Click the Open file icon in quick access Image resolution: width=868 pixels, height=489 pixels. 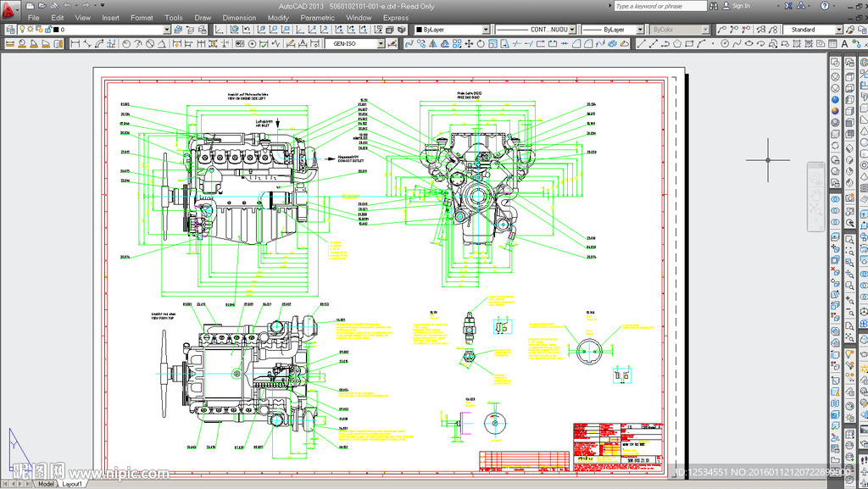click(x=42, y=6)
